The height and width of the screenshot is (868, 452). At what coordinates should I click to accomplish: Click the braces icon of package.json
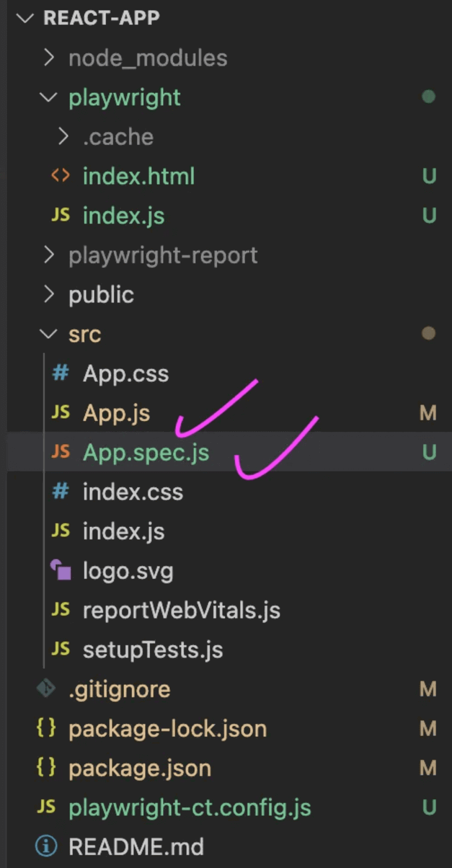point(46,768)
